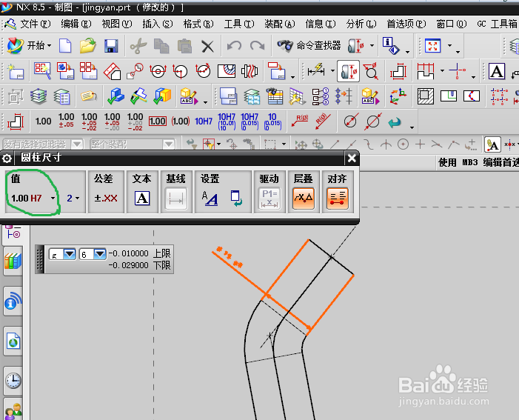Screen dimensions: 519x420
Task: Click the redo arrow
Action: click(x=257, y=45)
